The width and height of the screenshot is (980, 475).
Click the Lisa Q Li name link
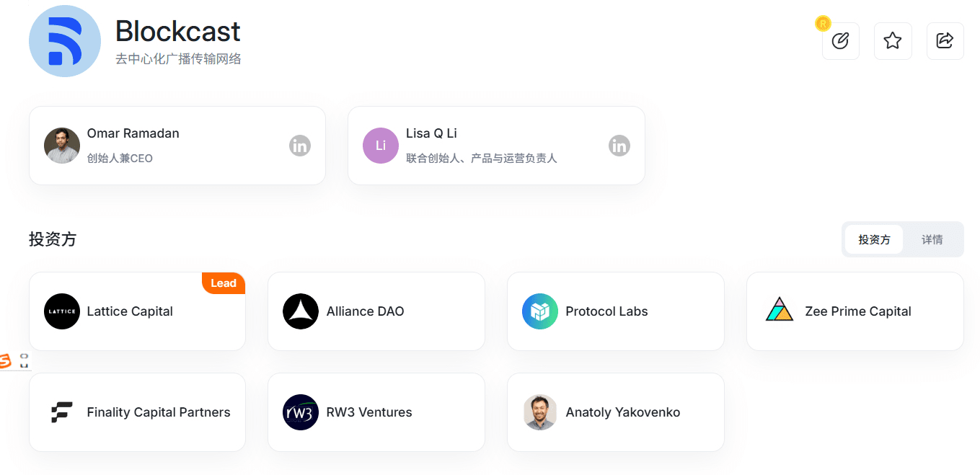[431, 133]
